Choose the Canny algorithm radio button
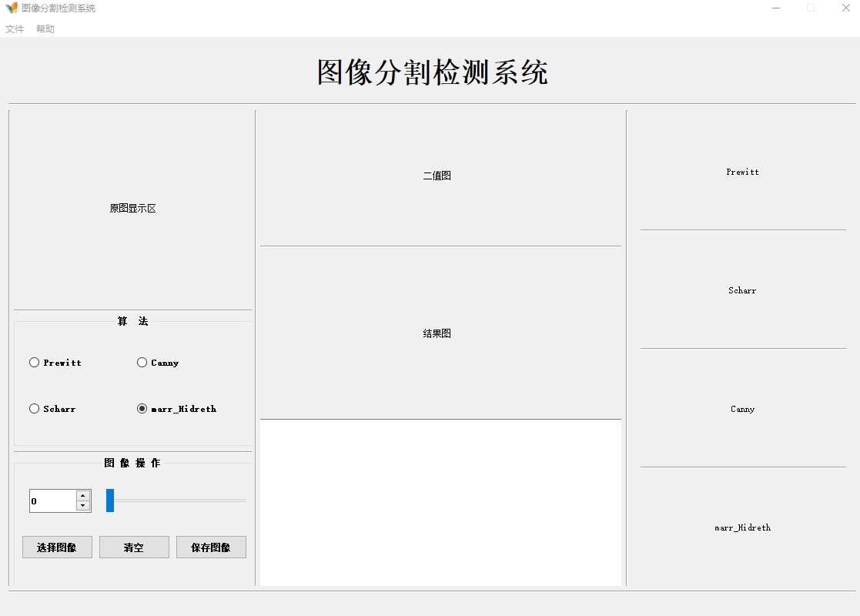 142,363
